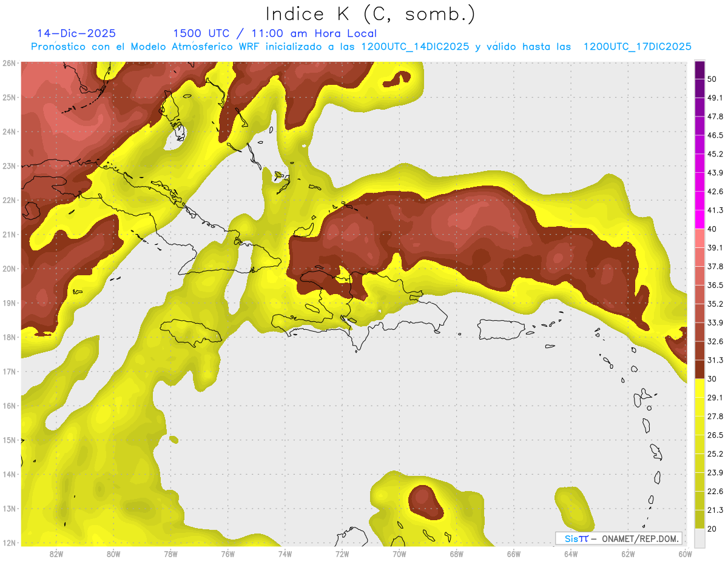The height and width of the screenshot is (562, 728).
Task: Click the '74W' longitude label
Action: tap(285, 554)
